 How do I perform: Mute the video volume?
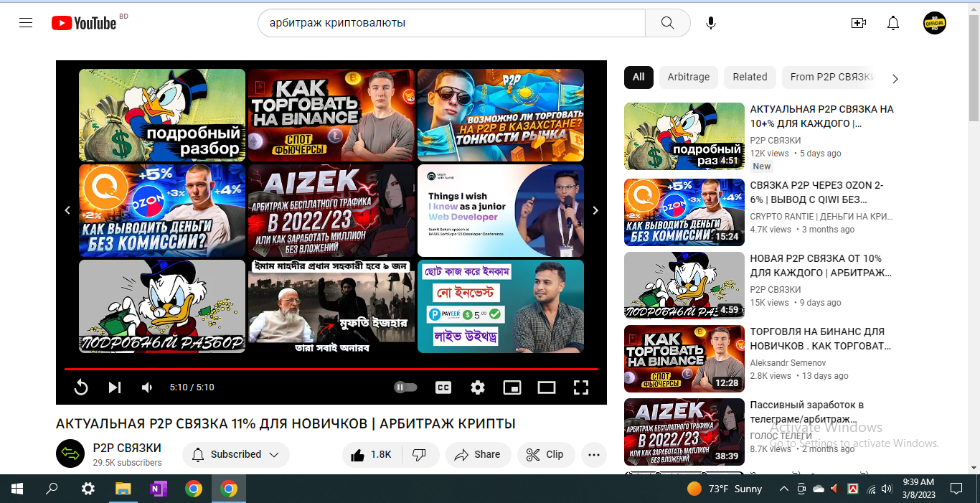(x=147, y=387)
